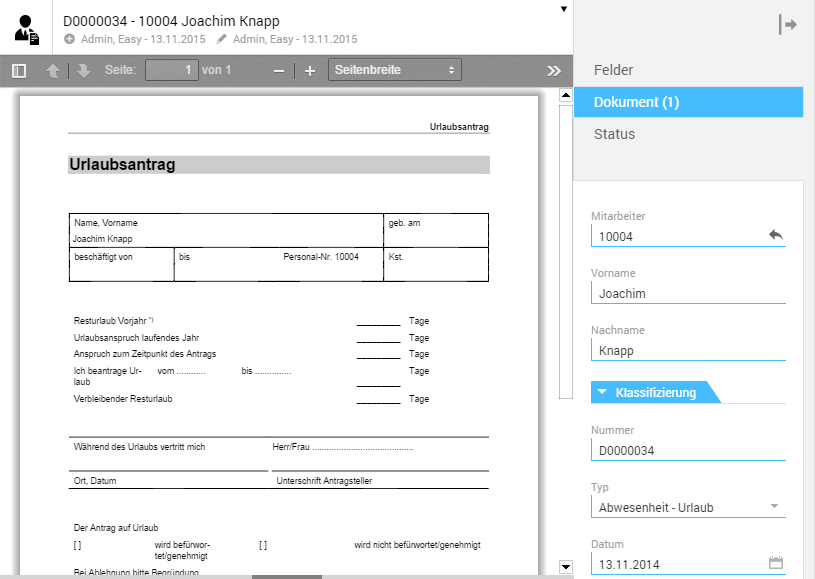The width and height of the screenshot is (815, 579).
Task: Open the Seitenbreite zoom dropdown
Action: [x=394, y=70]
